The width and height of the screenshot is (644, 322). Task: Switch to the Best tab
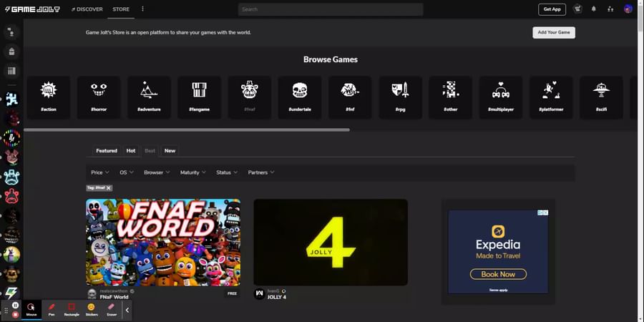click(x=150, y=151)
